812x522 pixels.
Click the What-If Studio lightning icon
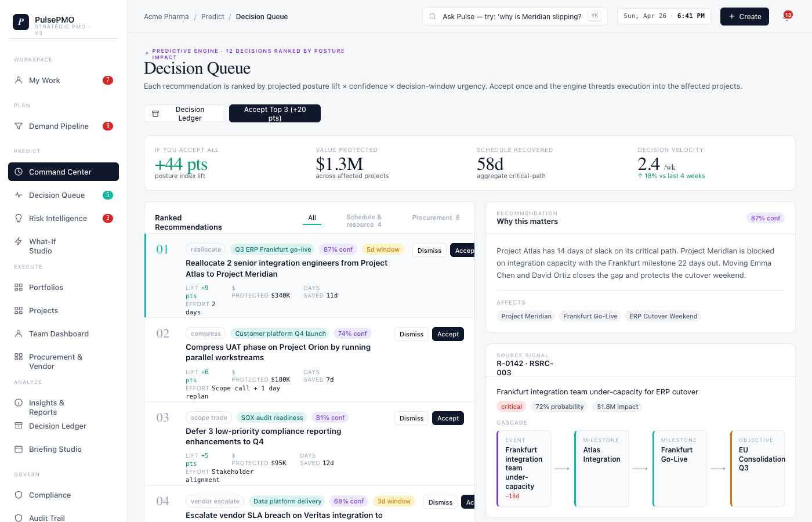click(x=19, y=242)
